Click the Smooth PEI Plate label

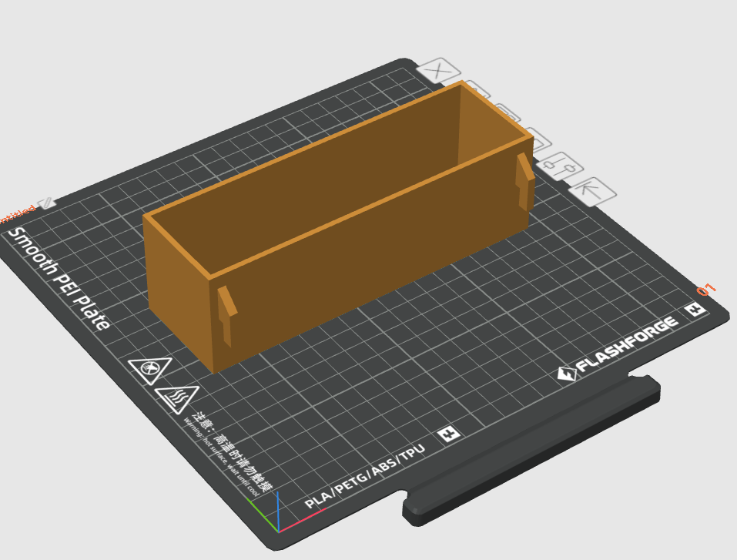pos(59,278)
